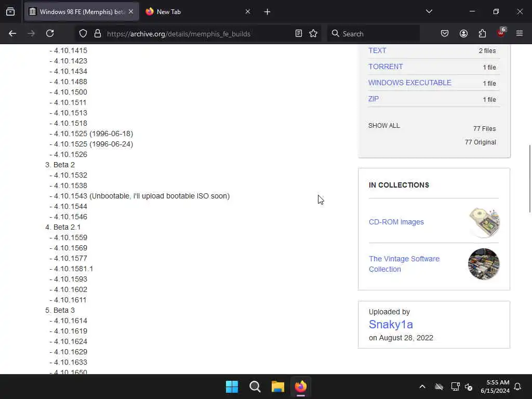
Task: Close the Windows 98 FE tab
Action: pos(131,12)
